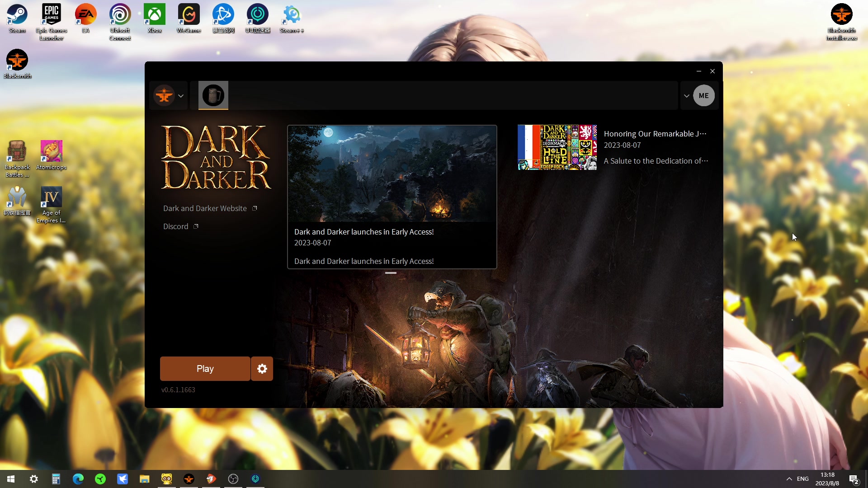Image resolution: width=868 pixels, height=488 pixels.
Task: Select the desktop shortcut left of Age of Empires
Action: click(x=17, y=202)
